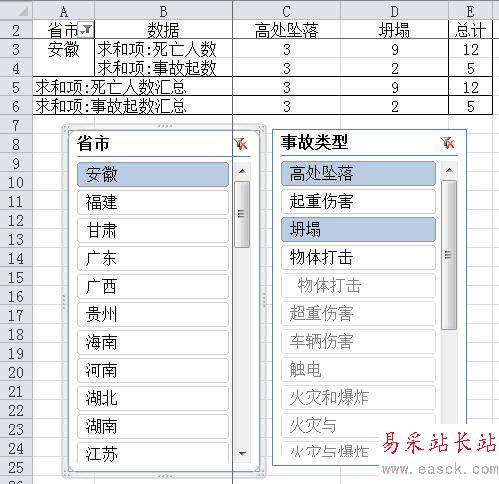Toggle 坍塌 in the 事故类型 slicer

pyautogui.click(x=358, y=229)
